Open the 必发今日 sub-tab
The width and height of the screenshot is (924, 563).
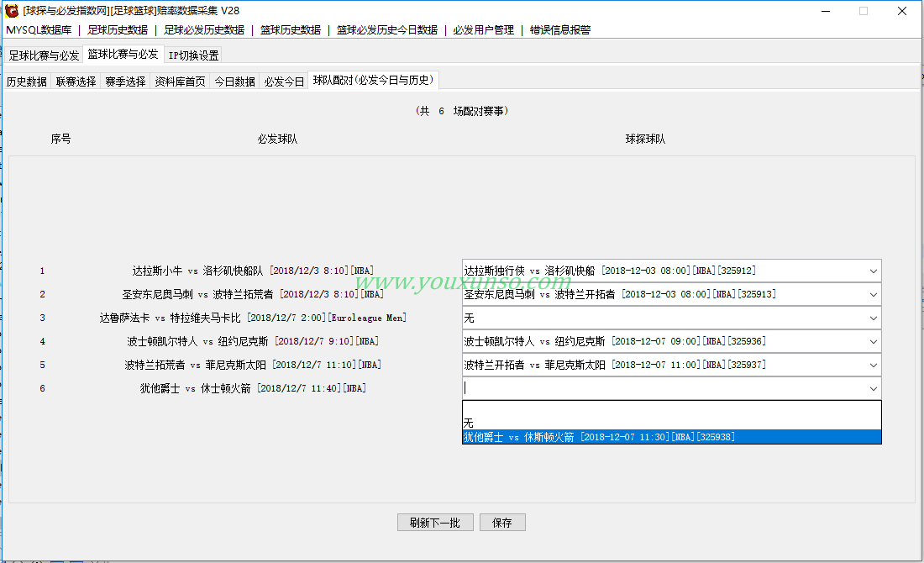284,82
